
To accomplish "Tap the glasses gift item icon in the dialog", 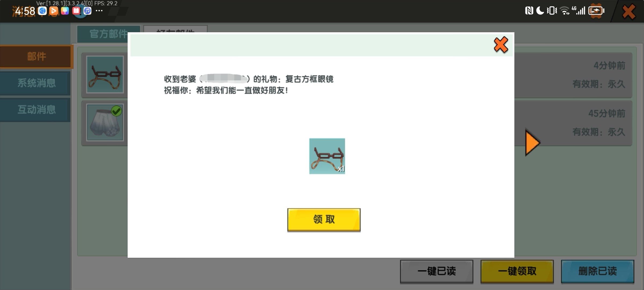I will pyautogui.click(x=327, y=156).
